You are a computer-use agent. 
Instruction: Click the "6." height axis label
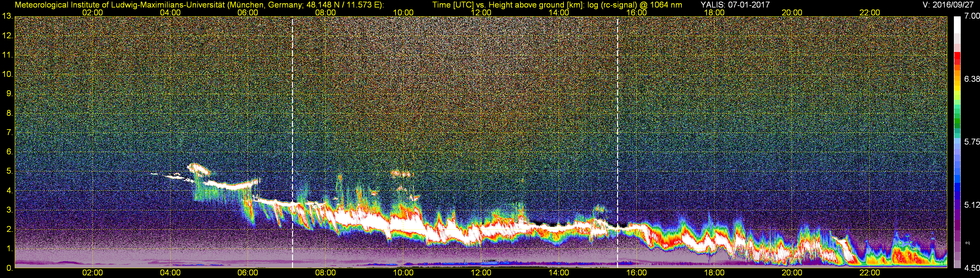pos(9,152)
